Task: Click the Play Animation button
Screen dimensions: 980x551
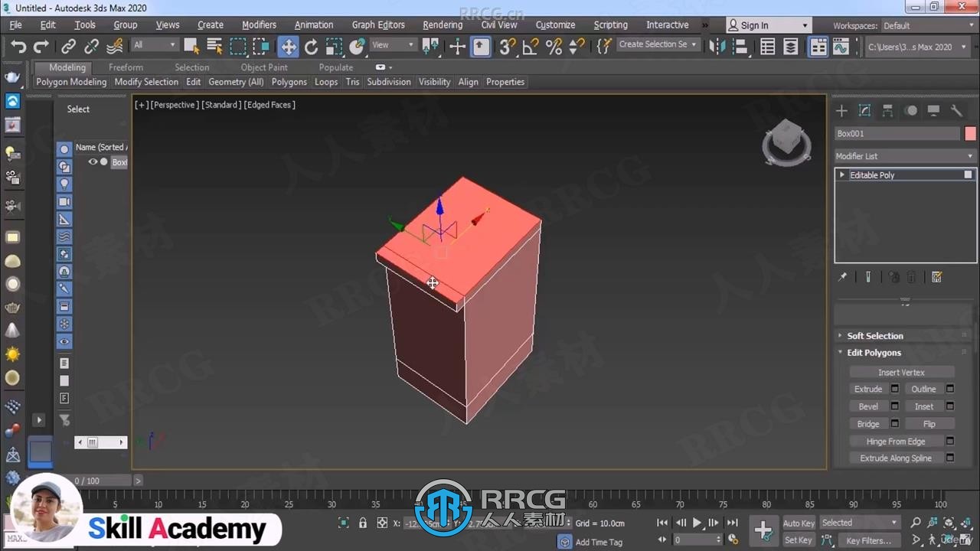Action: [x=697, y=523]
